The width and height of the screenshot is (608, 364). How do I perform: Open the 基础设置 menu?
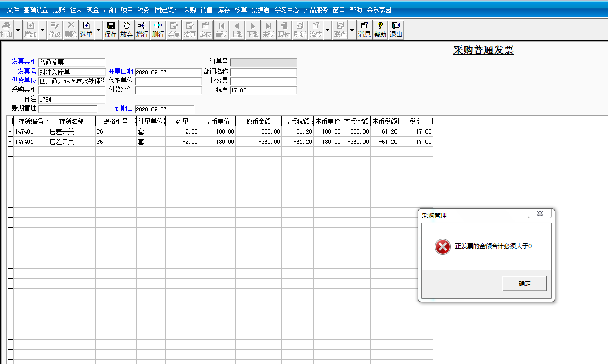point(36,10)
